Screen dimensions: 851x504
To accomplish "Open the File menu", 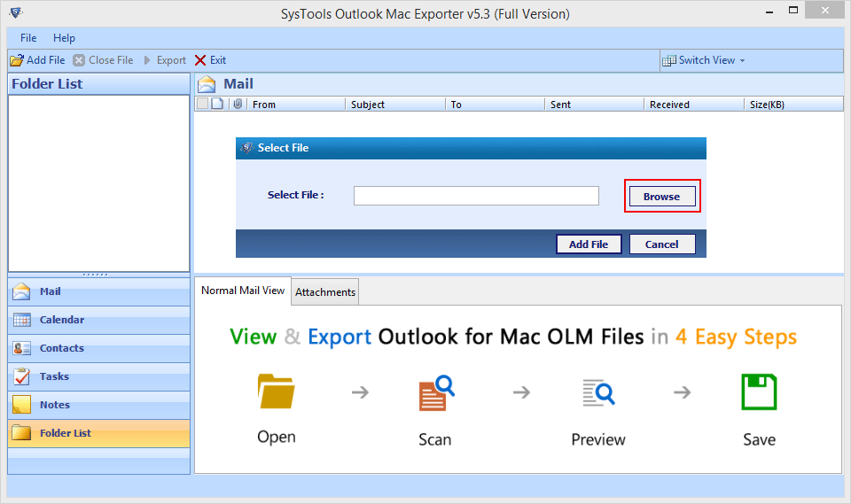I will pos(28,38).
